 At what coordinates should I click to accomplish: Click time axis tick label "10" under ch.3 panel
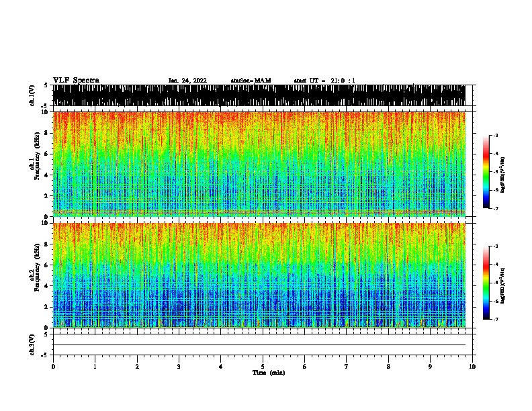point(472,367)
